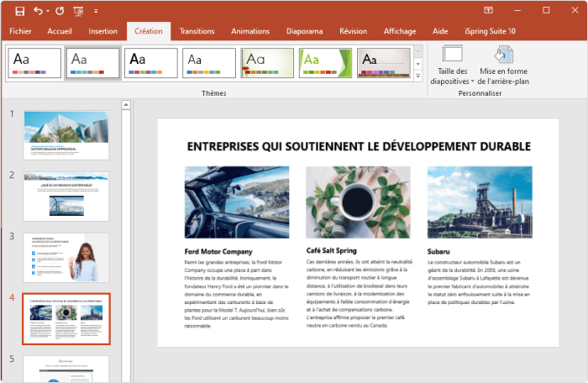
Task: Select the highlighted second theme thumbnail
Action: pos(92,63)
